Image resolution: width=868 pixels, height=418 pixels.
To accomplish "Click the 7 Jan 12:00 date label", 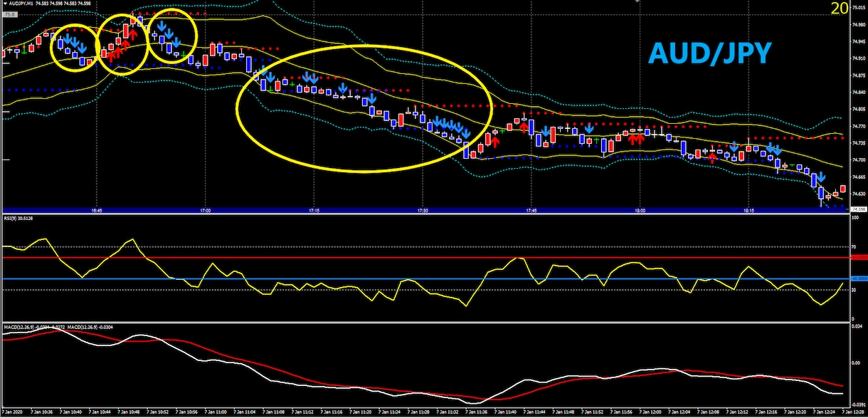I will (x=652, y=412).
